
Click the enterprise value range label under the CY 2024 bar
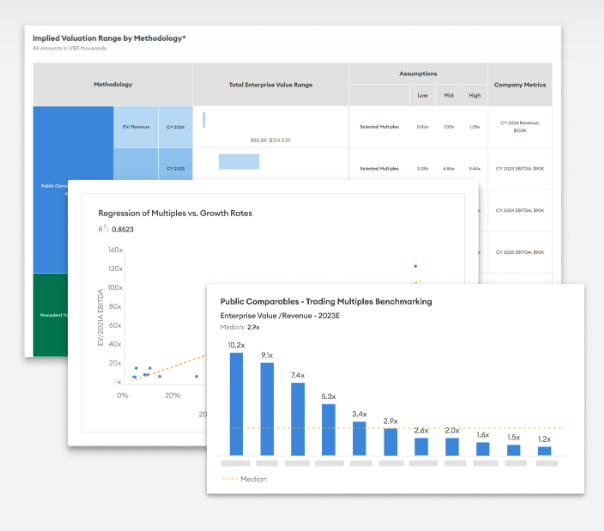coord(270,140)
